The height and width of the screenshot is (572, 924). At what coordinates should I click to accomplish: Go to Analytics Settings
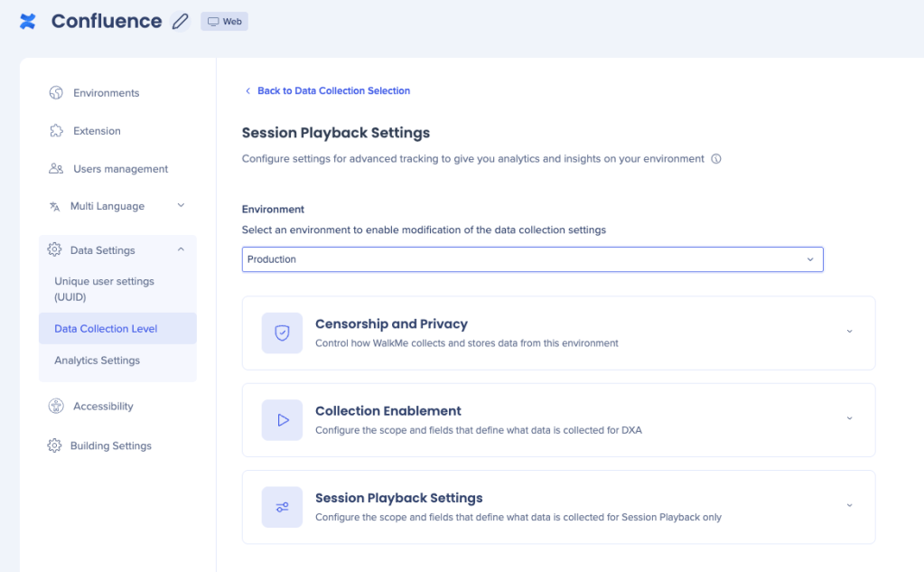click(x=97, y=361)
